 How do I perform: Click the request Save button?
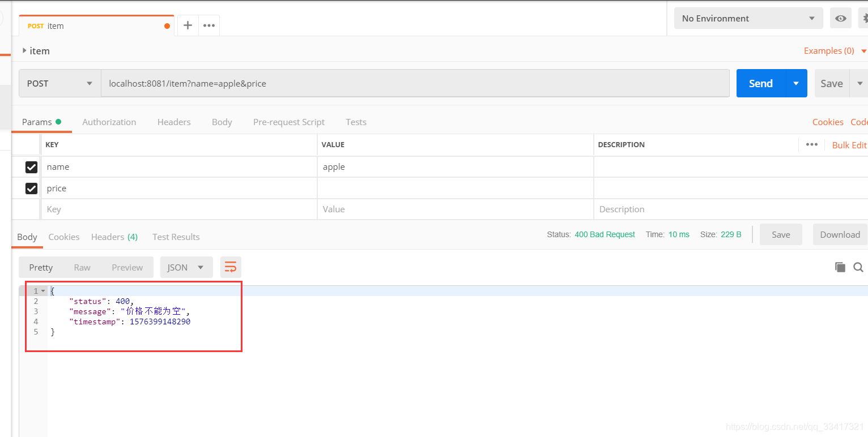832,83
